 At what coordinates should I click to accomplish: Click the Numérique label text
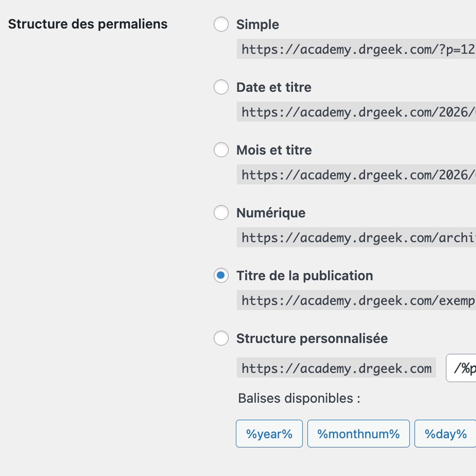pyautogui.click(x=271, y=213)
